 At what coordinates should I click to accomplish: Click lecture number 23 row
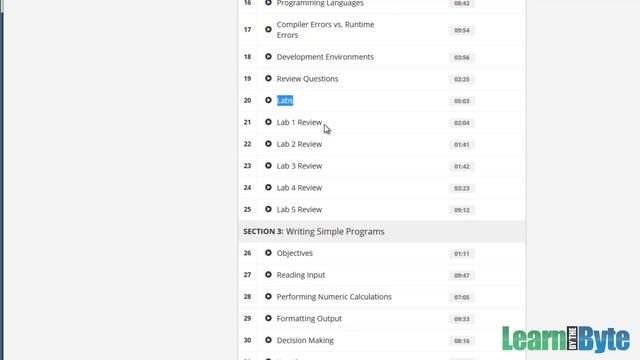click(x=382, y=166)
